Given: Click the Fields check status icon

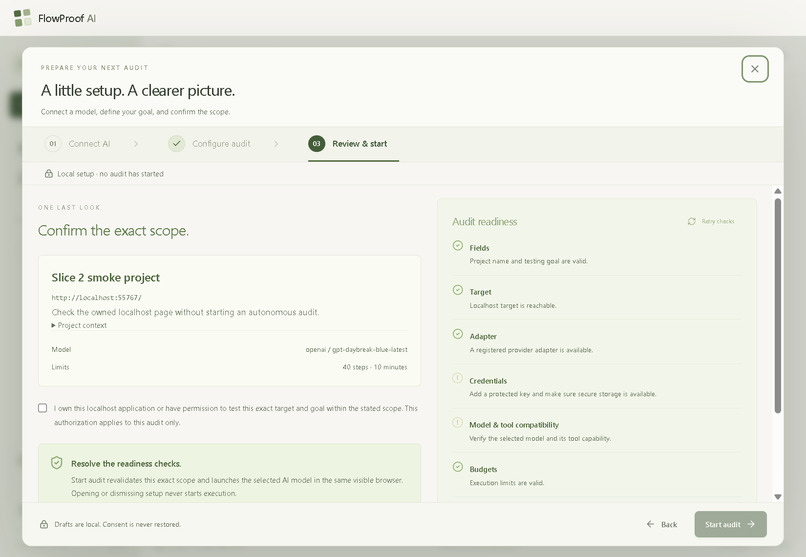Looking at the screenshot, I should click(457, 246).
